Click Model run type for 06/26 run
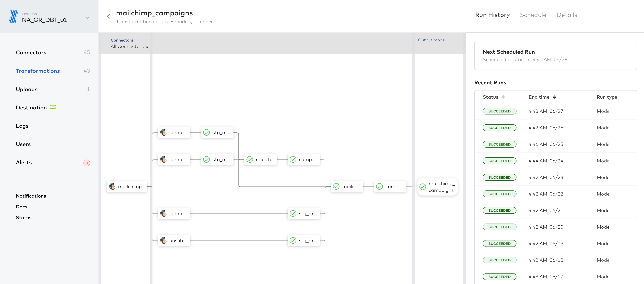The width and height of the screenshot is (644, 284). click(x=604, y=128)
